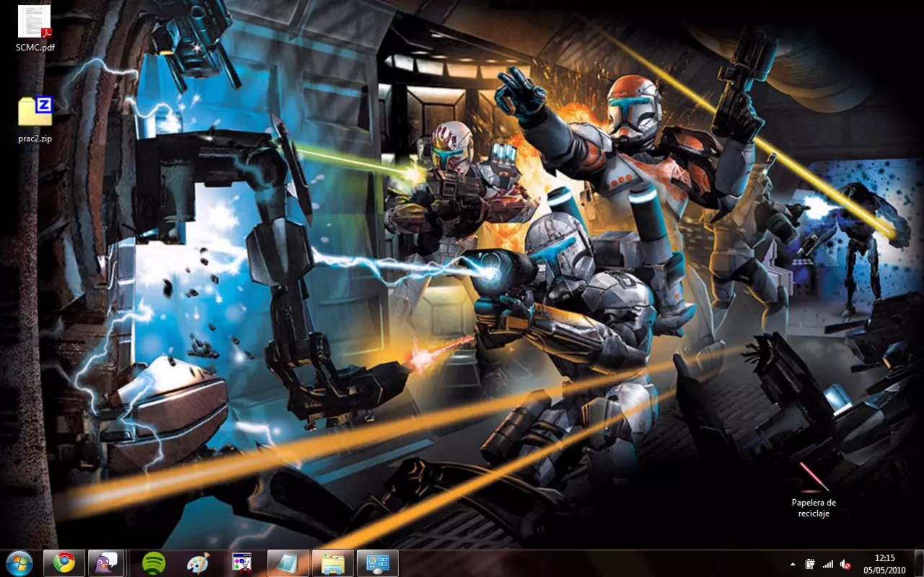The height and width of the screenshot is (577, 924).
Task: Open the Snipping Tool taskbar icon
Action: point(243,563)
